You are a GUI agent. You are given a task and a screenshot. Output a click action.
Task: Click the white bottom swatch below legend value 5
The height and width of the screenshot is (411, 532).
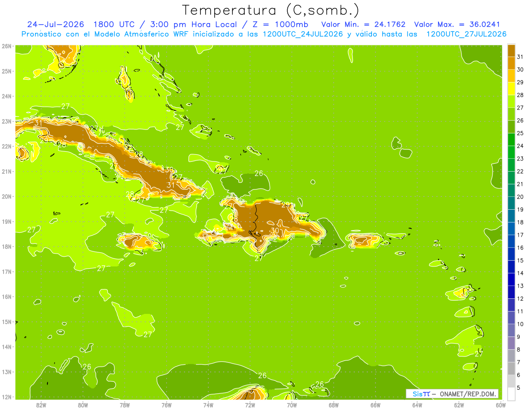pyautogui.click(x=511, y=394)
